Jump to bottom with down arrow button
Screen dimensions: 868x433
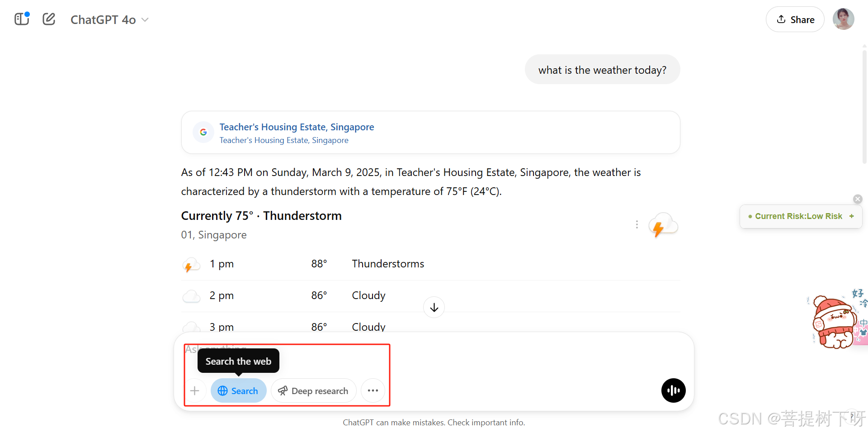434,308
